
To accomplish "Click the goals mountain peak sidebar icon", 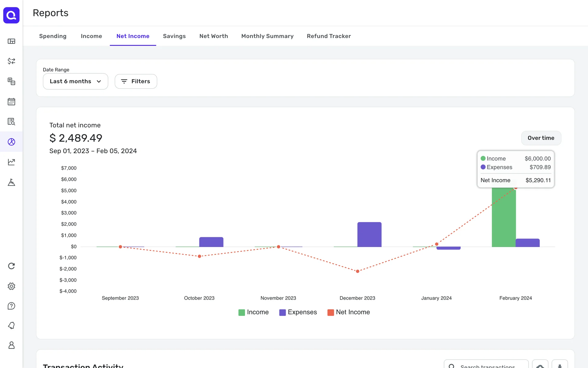I will click(x=11, y=182).
